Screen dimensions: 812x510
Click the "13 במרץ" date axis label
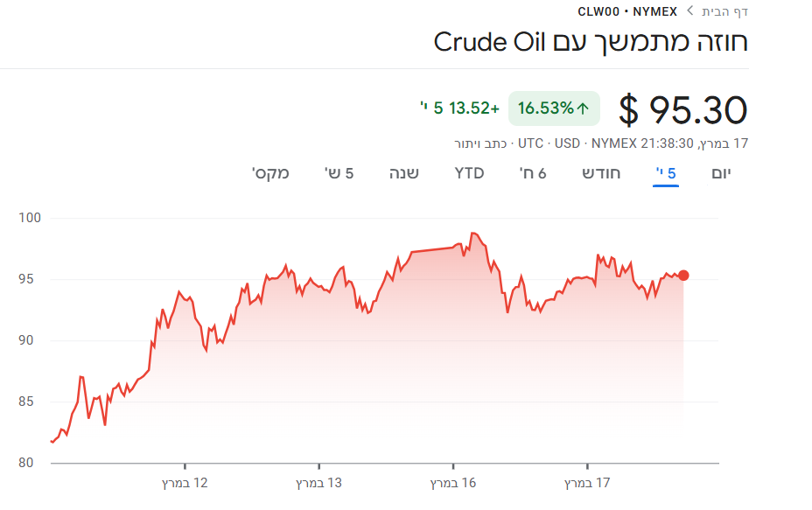point(318,483)
